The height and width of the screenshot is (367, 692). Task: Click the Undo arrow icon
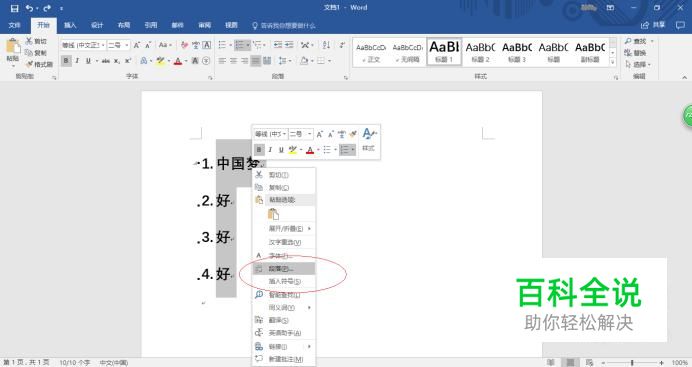[30, 8]
